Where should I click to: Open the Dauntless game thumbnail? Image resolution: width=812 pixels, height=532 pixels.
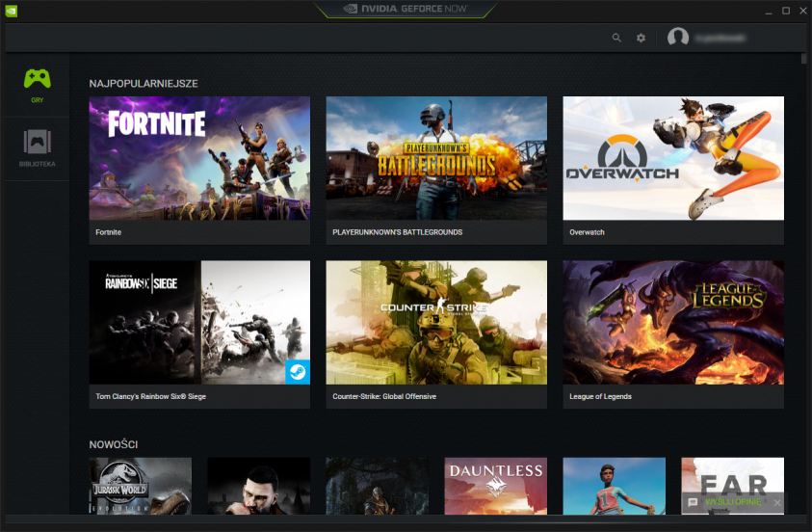pos(496,486)
